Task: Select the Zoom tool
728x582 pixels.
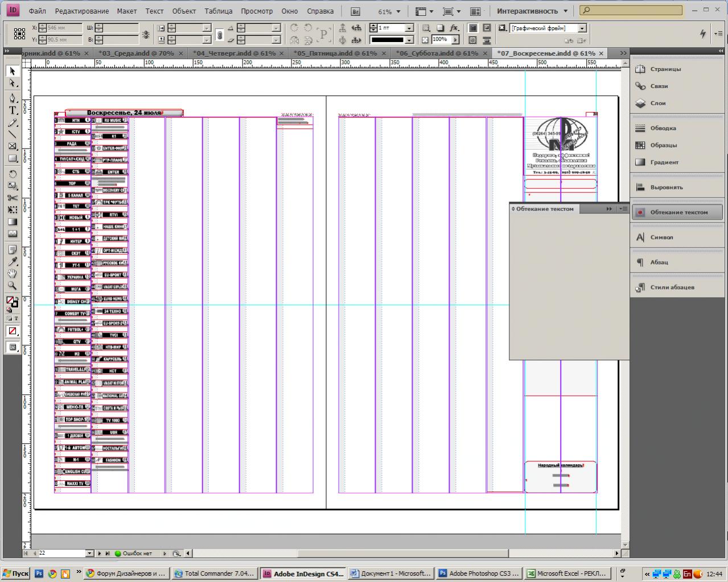Action: (13, 286)
